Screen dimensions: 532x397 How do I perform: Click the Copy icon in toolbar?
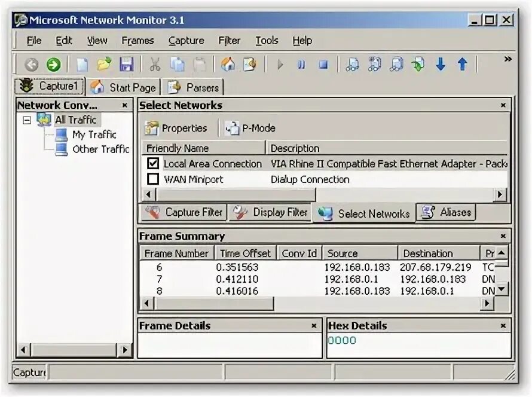click(x=178, y=64)
